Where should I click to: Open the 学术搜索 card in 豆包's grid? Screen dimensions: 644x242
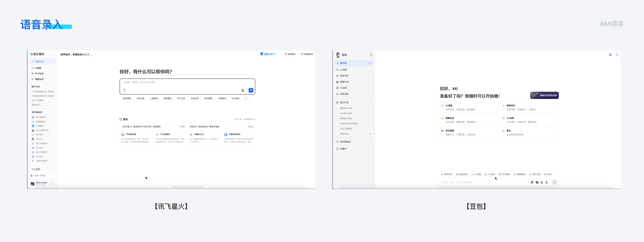point(468,133)
